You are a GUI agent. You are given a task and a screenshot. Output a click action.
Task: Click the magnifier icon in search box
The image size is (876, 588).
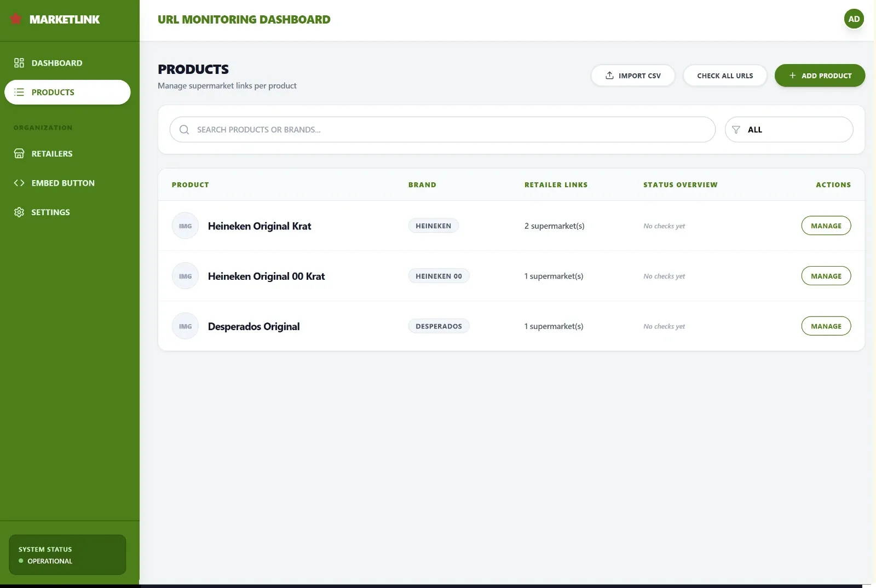[185, 130]
